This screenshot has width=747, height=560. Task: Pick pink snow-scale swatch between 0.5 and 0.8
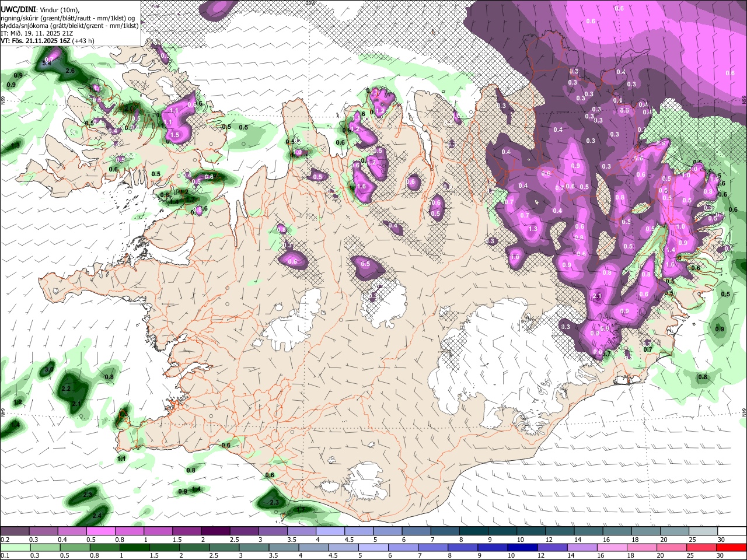coord(100,531)
